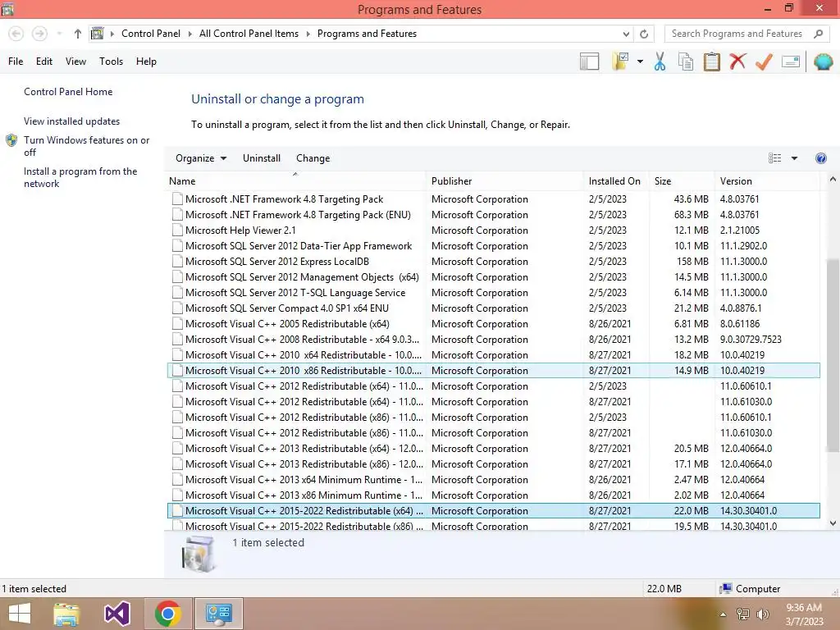
Task: Open the Organize dropdown
Action: 201,158
